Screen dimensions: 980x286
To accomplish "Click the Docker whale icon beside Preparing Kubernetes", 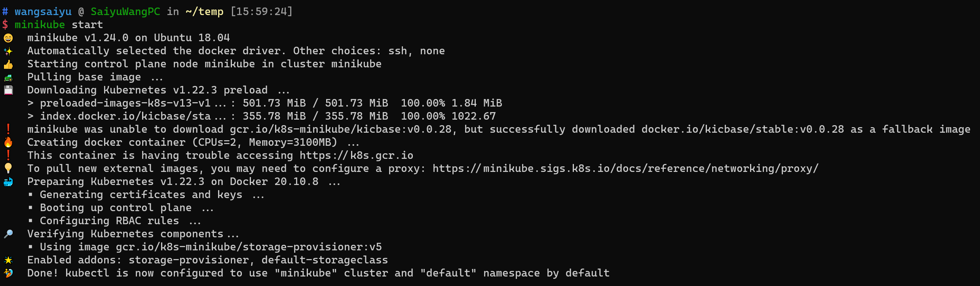I will point(8,182).
